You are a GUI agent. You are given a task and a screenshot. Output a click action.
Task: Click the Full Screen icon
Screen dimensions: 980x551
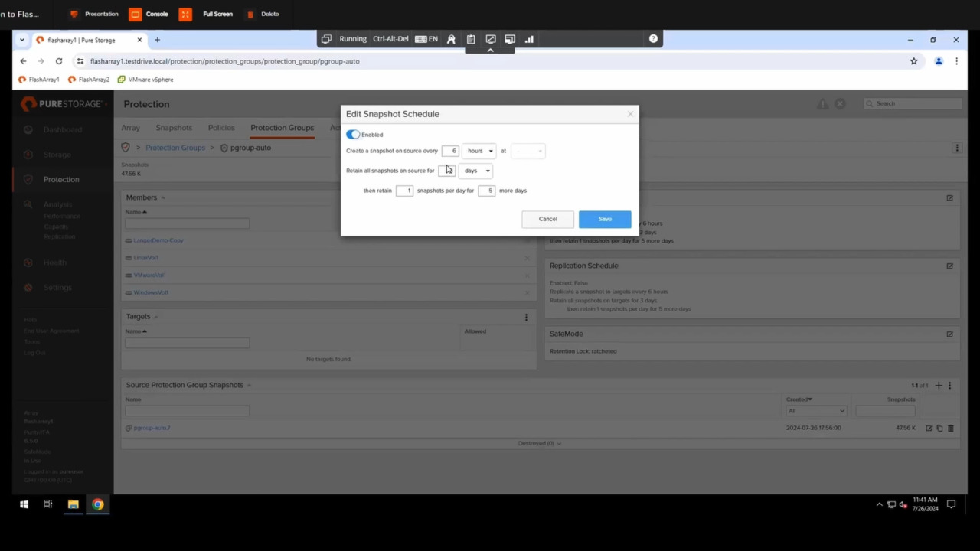pos(185,14)
